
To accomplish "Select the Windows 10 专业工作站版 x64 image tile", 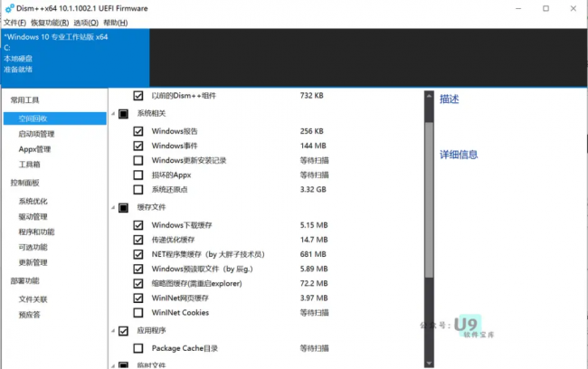I will (75, 58).
